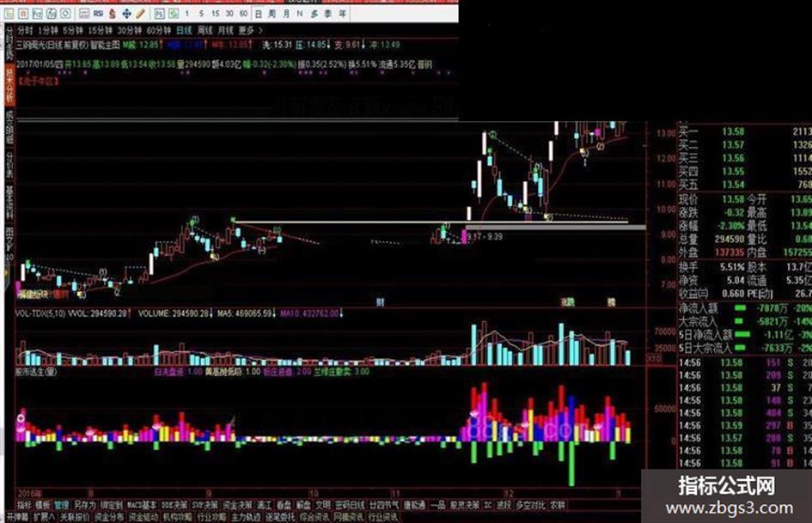812x523 pixels.
Task: Select the N-day period toolbar button
Action: pyautogui.click(x=300, y=14)
